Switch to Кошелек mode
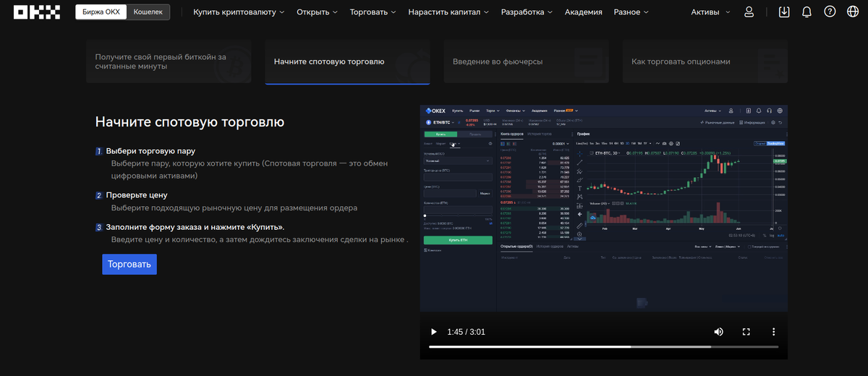Image resolution: width=868 pixels, height=376 pixels. coord(148,12)
